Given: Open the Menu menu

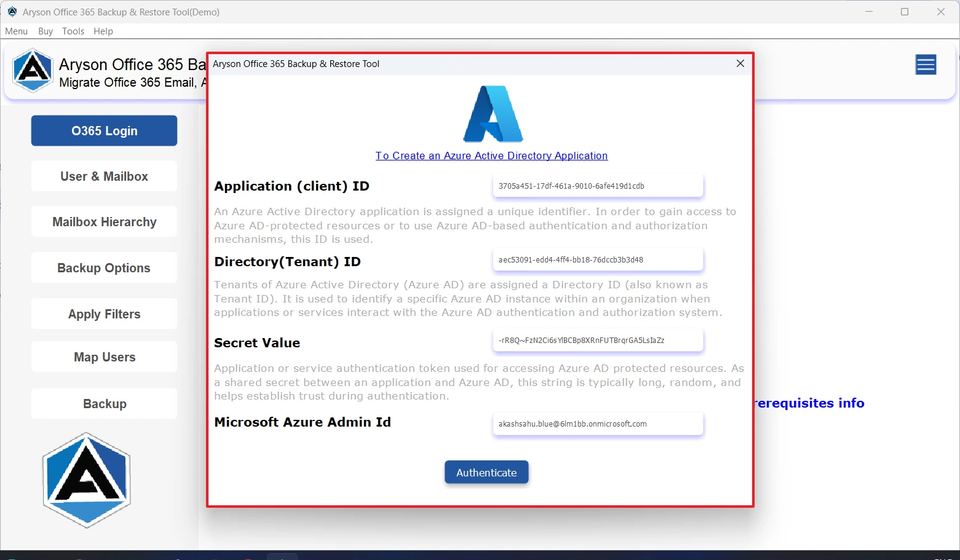Looking at the screenshot, I should click(17, 31).
